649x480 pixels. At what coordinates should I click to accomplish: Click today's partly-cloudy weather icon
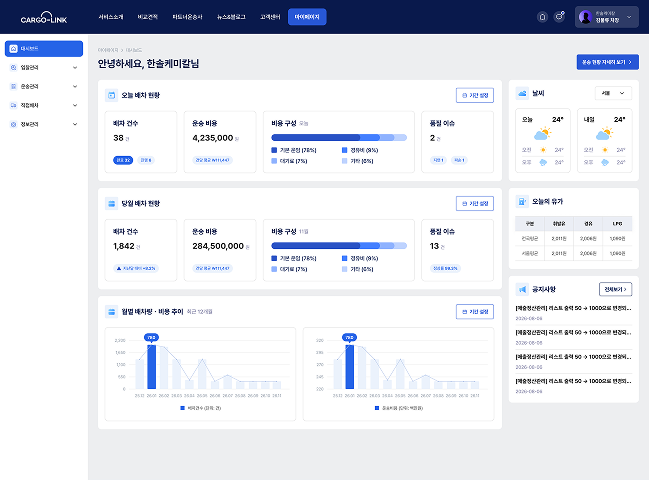pos(543,134)
